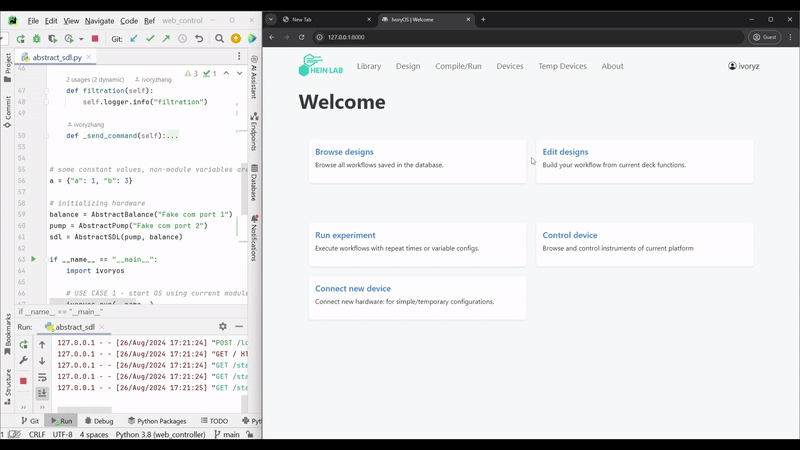This screenshot has width=800, height=450.
Task: Open the View menu
Action: [x=71, y=21]
